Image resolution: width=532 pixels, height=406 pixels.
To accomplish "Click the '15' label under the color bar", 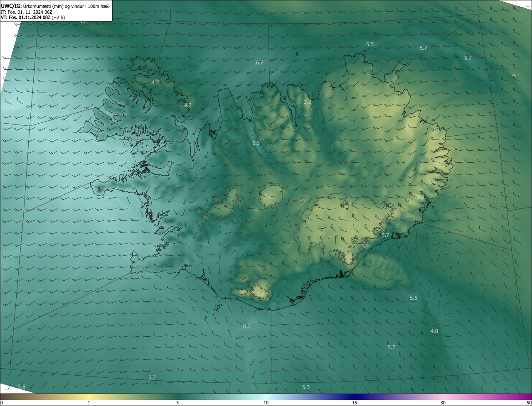I will tap(355, 403).
